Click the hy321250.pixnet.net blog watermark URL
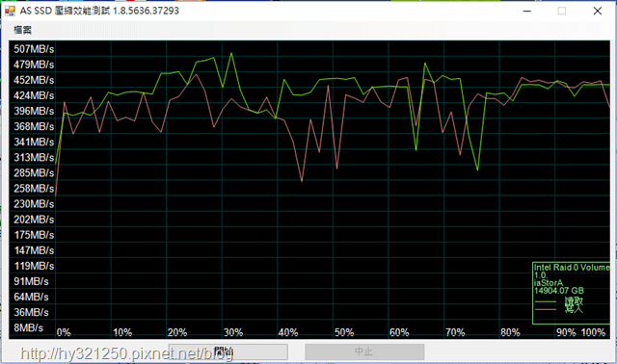 click(127, 354)
